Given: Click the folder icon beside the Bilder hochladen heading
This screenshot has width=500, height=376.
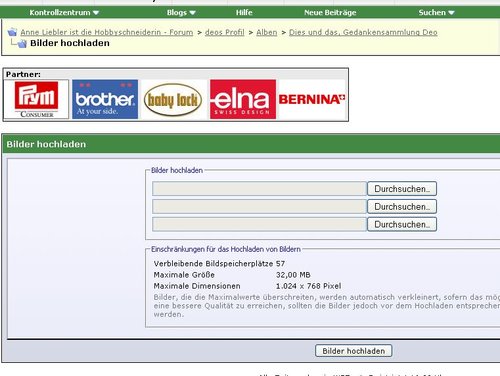Looking at the screenshot, I should coord(22,43).
